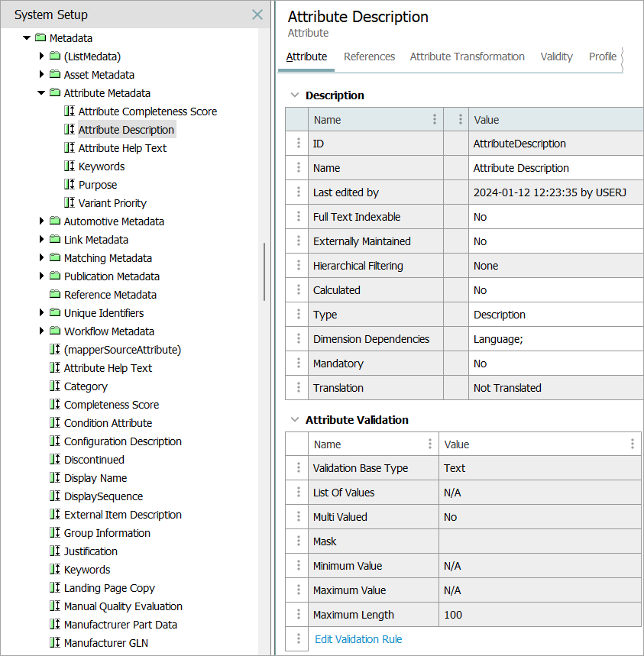Select Variant Priority in the tree

pyautogui.click(x=112, y=203)
